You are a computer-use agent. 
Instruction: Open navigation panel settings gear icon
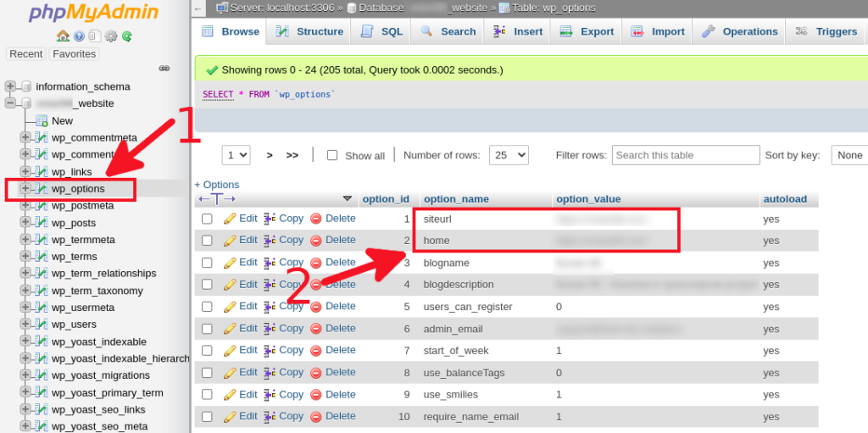(111, 36)
